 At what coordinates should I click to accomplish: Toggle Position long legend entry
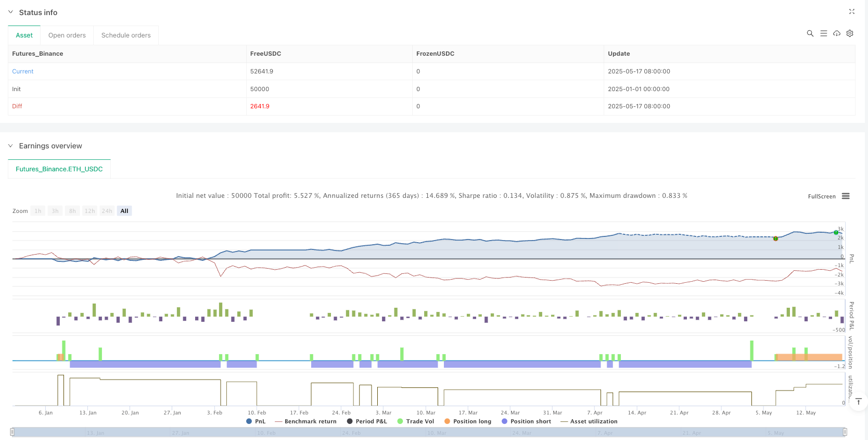pos(467,421)
